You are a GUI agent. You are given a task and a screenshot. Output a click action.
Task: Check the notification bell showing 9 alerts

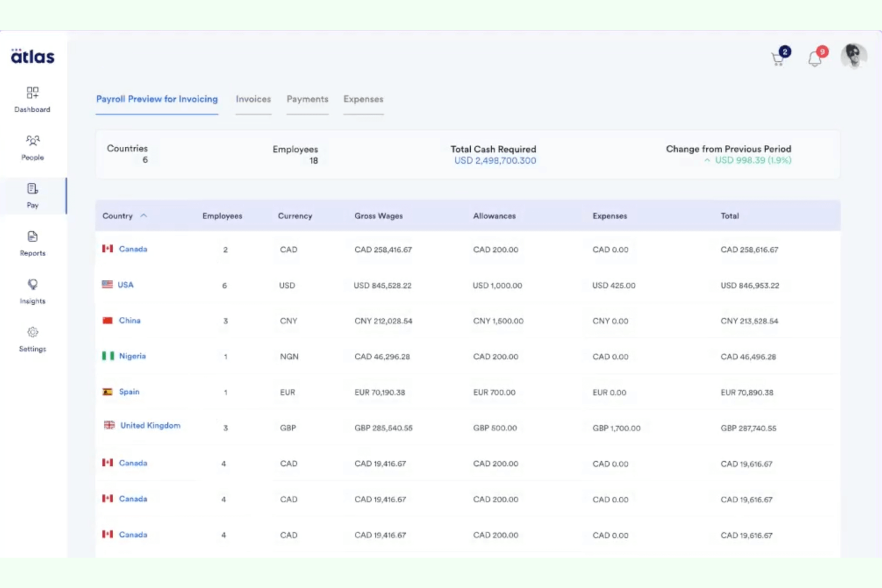pyautogui.click(x=815, y=58)
